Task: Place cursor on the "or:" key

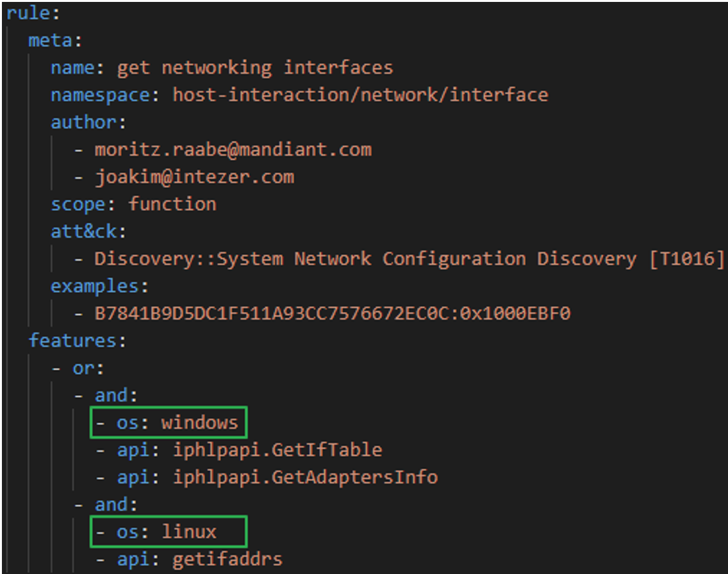Action: pyautogui.click(x=88, y=368)
